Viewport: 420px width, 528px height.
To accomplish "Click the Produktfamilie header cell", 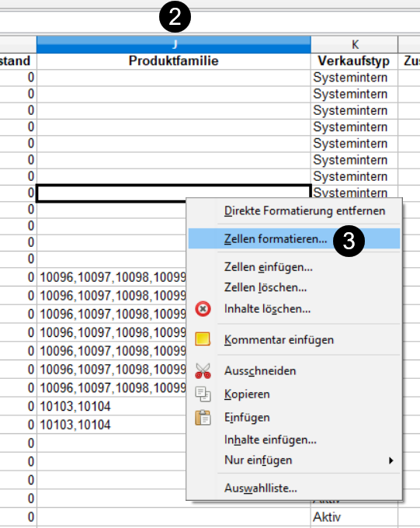I will click(173, 61).
